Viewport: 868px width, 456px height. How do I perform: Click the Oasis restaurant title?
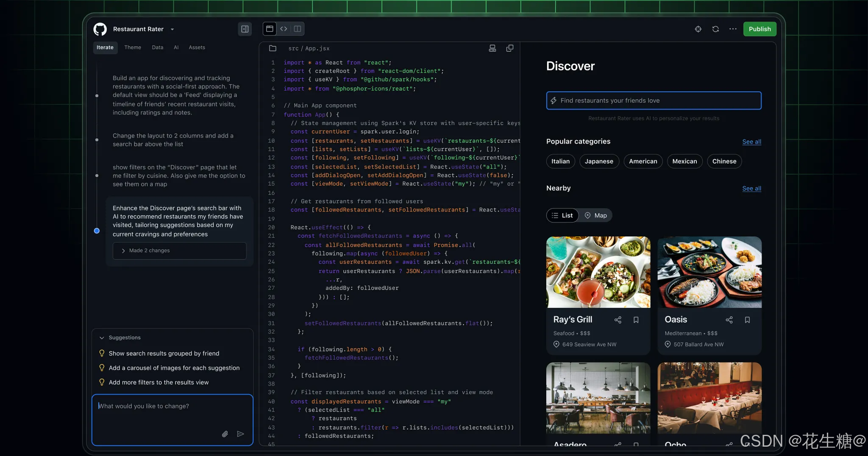click(676, 320)
